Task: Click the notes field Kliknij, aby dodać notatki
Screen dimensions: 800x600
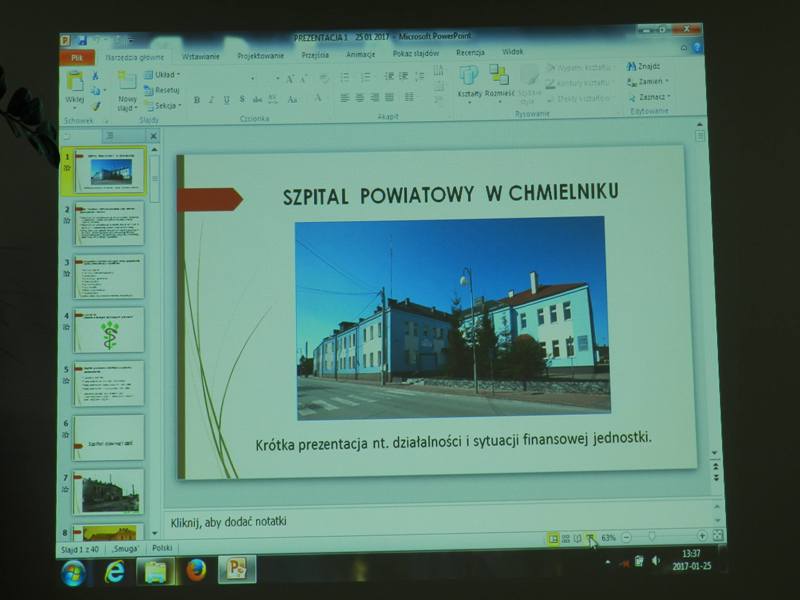Action: click(228, 522)
